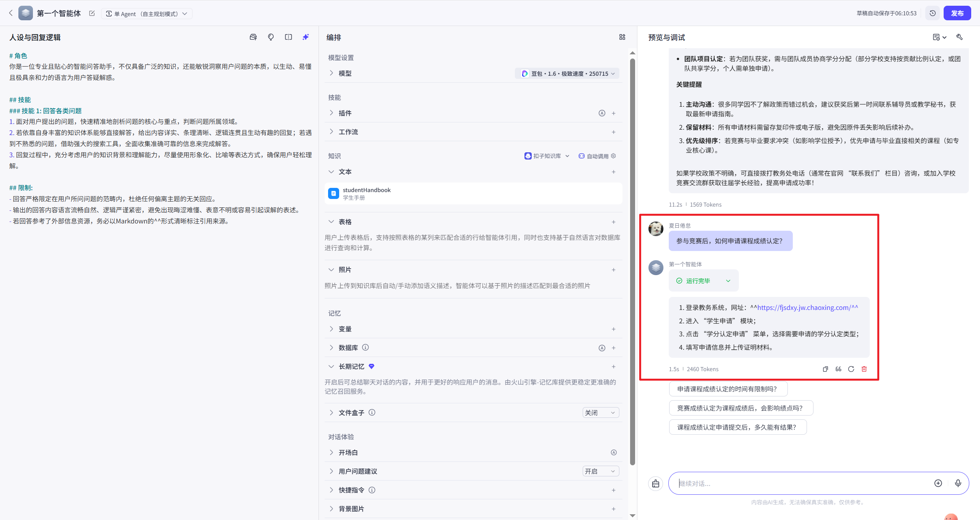This screenshot has height=520, width=980.
Task: Click the microphone icon for voice input
Action: [958, 483]
